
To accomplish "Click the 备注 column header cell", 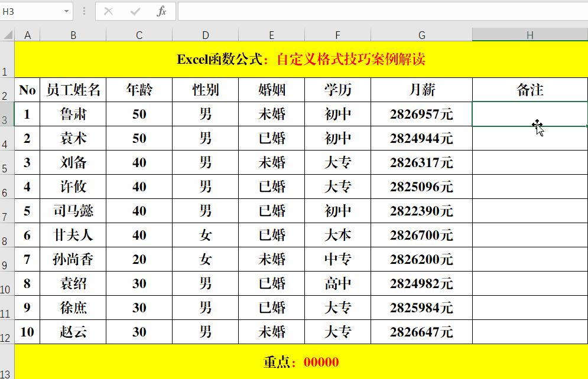I will click(529, 90).
